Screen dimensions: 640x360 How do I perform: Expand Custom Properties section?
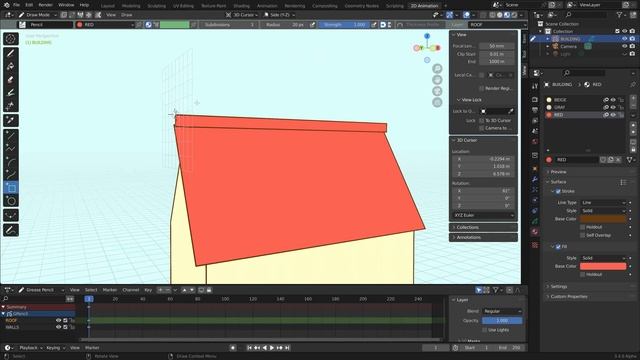pos(569,296)
